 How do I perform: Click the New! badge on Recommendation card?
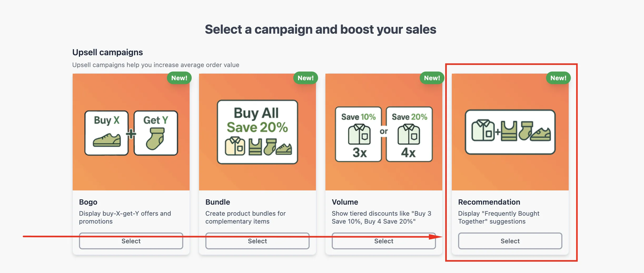[558, 78]
